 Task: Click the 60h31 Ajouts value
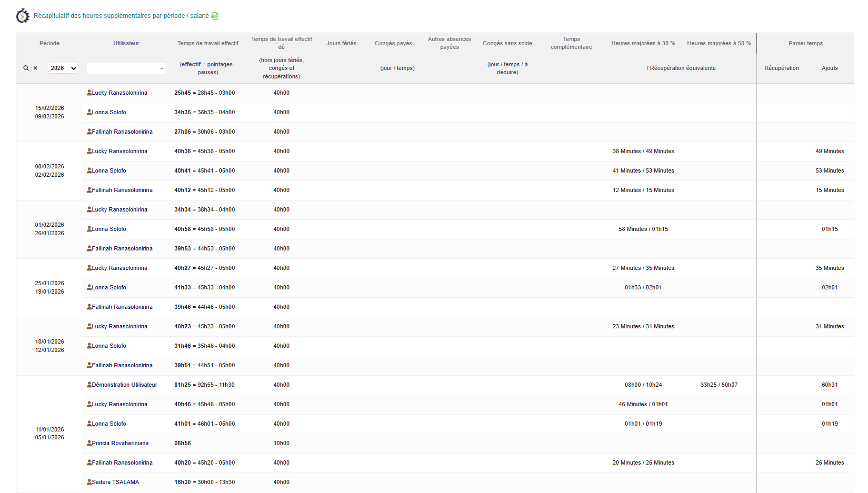point(830,385)
